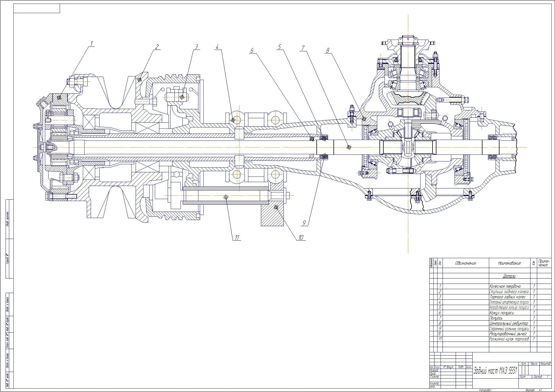The height and width of the screenshot is (392, 555).
Task: Select the 'Колесная пеердача' table row name
Action: pyautogui.click(x=505, y=286)
